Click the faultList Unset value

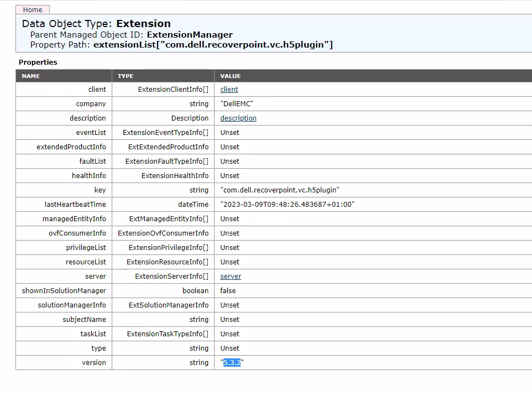click(228, 161)
